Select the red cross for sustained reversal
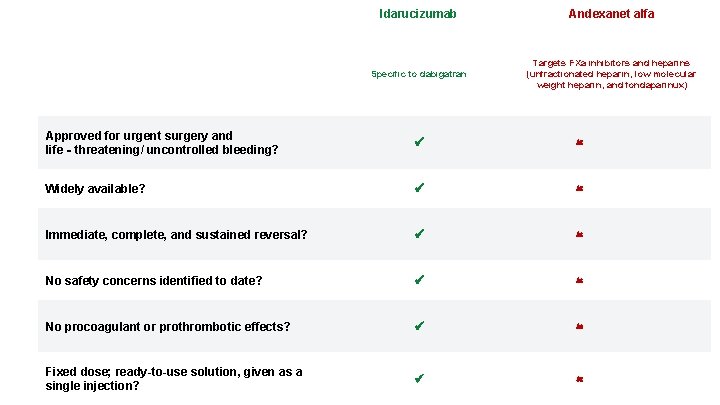Screen dimensions: 720x405 tap(580, 234)
